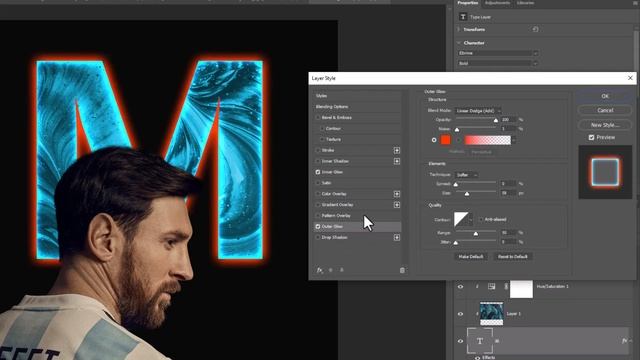The height and width of the screenshot is (360, 640).
Task: Open the Styles list item
Action: tap(358, 96)
